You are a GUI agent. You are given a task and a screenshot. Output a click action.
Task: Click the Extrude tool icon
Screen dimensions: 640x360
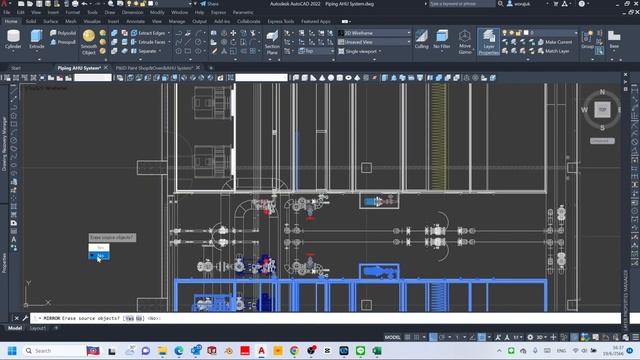[x=36, y=37]
